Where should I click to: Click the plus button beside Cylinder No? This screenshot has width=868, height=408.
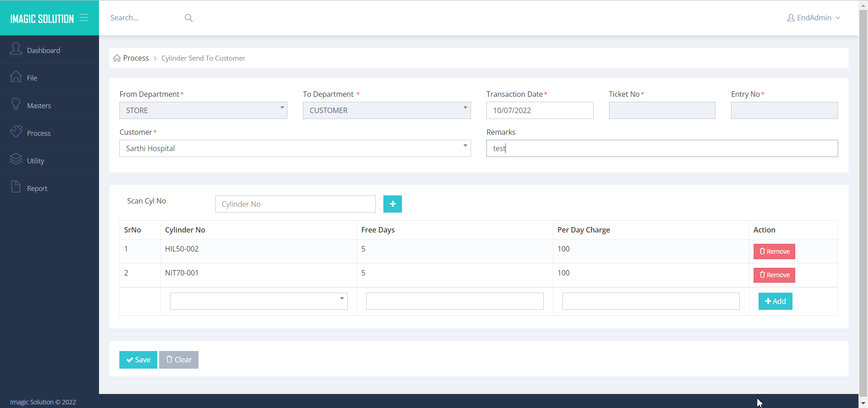[x=392, y=204]
